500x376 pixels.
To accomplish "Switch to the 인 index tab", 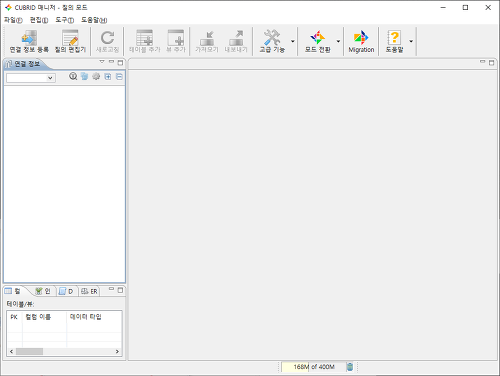I will tap(43, 291).
